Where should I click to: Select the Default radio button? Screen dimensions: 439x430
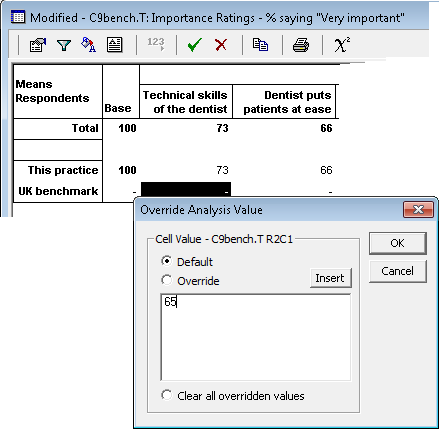[x=167, y=261]
